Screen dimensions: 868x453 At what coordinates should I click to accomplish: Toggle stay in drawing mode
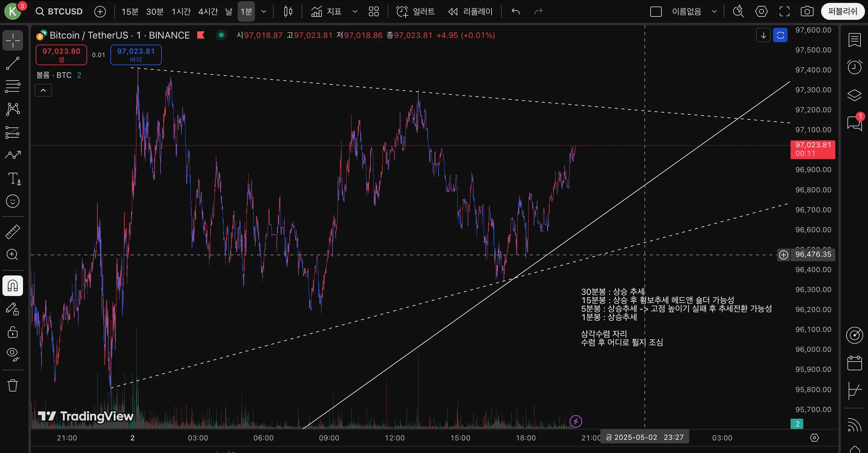[x=13, y=309]
